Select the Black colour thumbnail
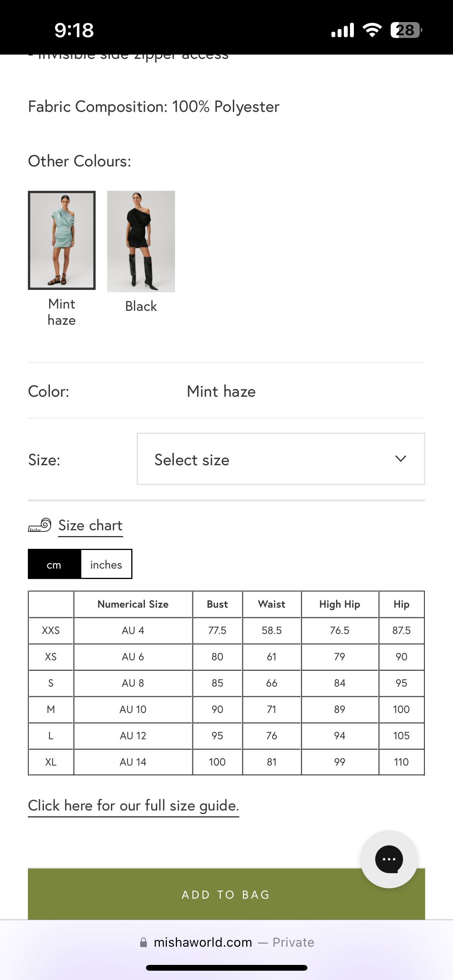 [x=141, y=241]
